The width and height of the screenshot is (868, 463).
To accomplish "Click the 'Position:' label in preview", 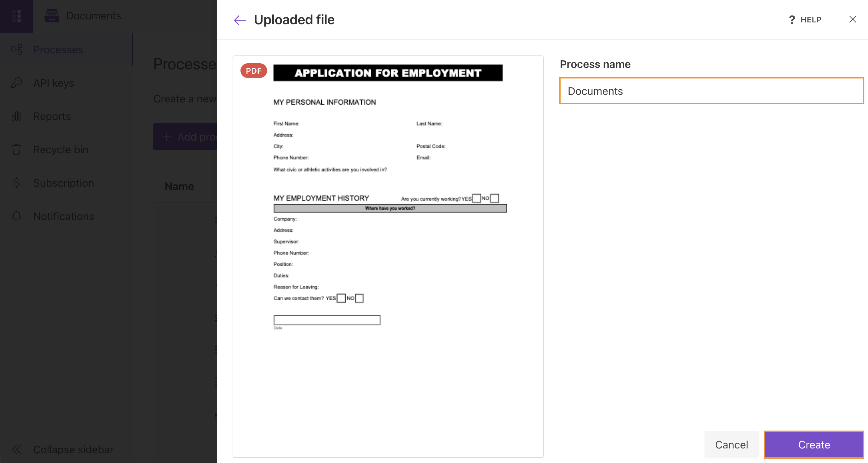I will 283,265.
